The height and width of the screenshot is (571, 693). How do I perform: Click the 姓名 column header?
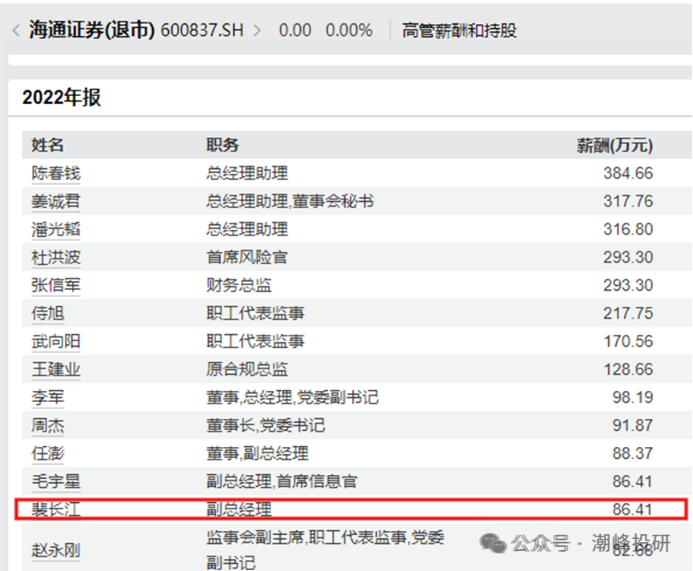tap(47, 145)
